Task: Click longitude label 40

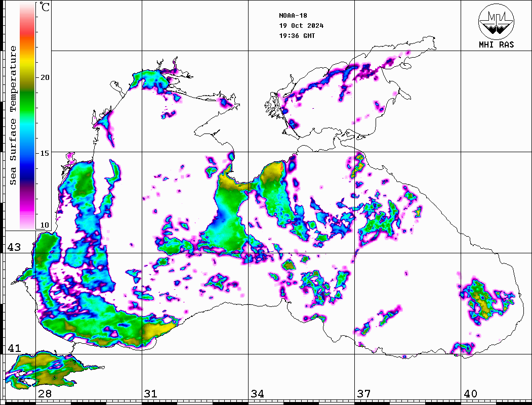Action: point(470,393)
